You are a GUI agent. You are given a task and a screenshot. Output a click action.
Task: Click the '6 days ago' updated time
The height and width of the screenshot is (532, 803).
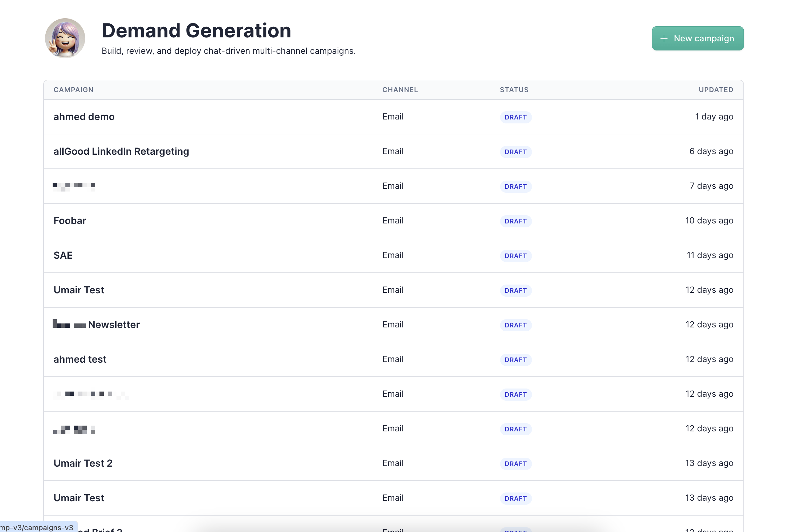(711, 151)
